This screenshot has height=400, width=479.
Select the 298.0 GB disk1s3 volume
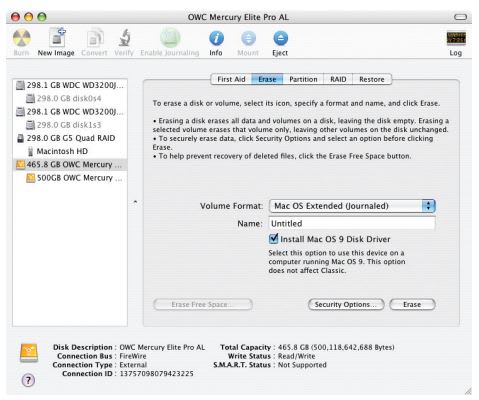click(x=70, y=125)
